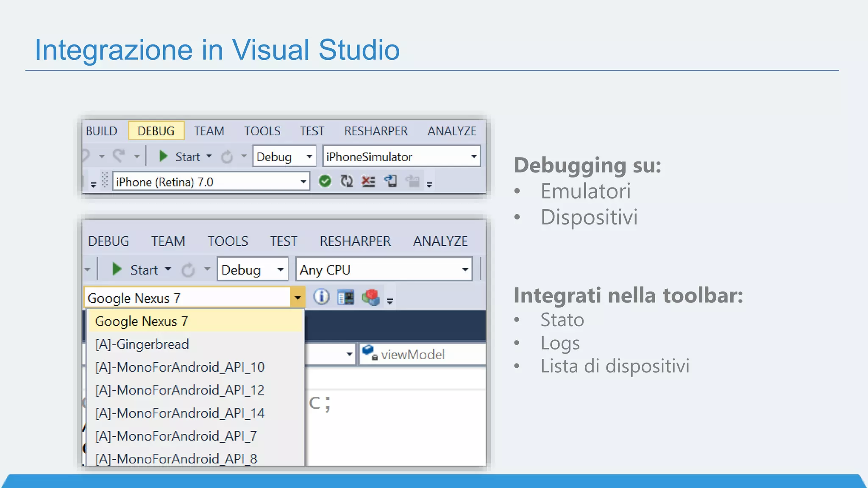Click the Logs bullet text
The image size is (868, 488).
coord(560,344)
